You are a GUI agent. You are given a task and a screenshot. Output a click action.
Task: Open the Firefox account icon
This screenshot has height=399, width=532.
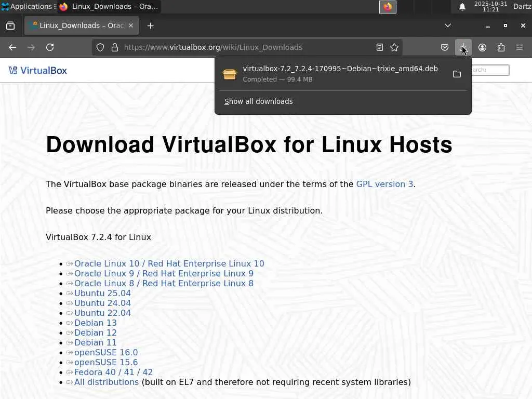[482, 47]
